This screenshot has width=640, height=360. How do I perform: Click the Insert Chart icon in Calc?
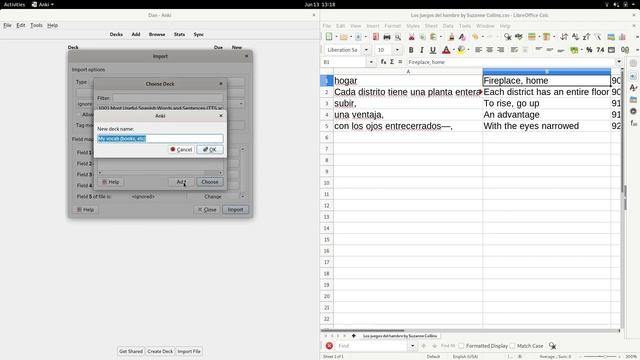pyautogui.click(x=622, y=37)
